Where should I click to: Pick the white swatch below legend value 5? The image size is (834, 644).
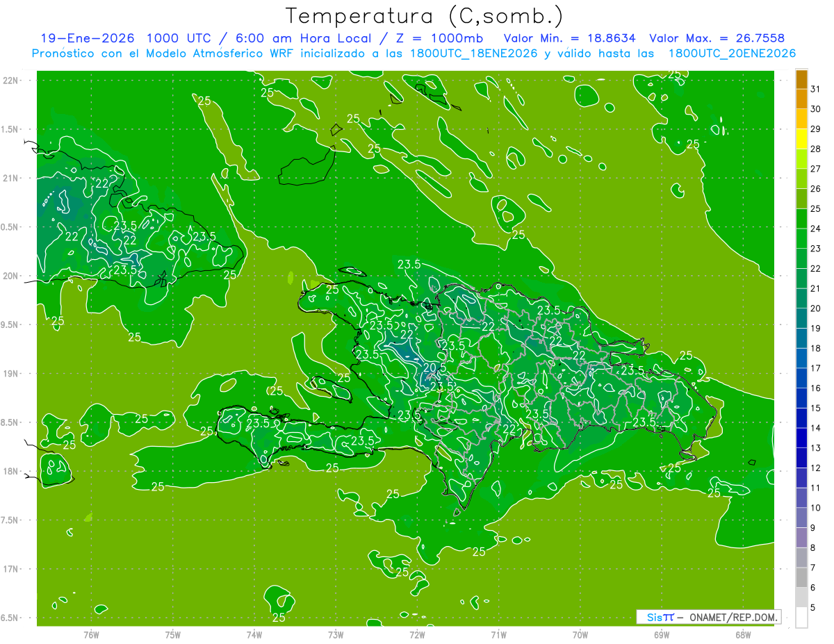(801, 618)
